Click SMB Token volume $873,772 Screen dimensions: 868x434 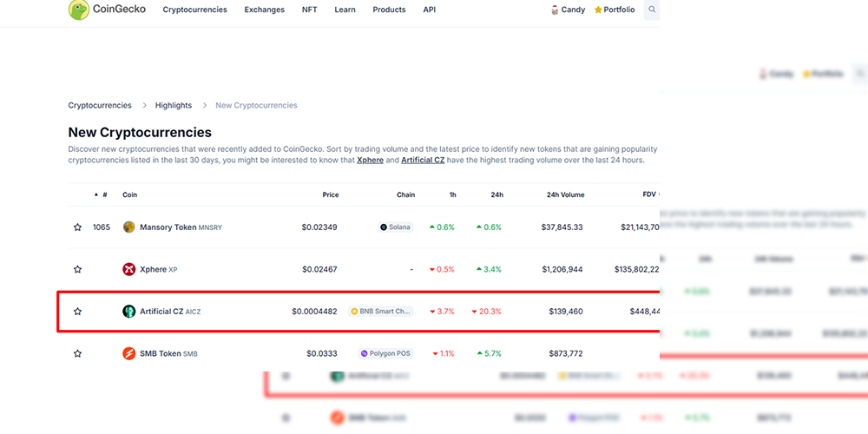(x=566, y=354)
